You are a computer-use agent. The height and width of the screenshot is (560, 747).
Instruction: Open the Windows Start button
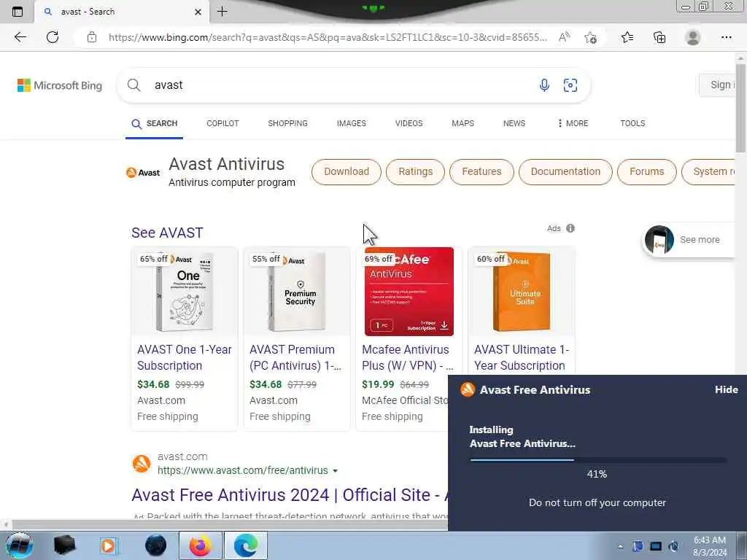pyautogui.click(x=20, y=545)
